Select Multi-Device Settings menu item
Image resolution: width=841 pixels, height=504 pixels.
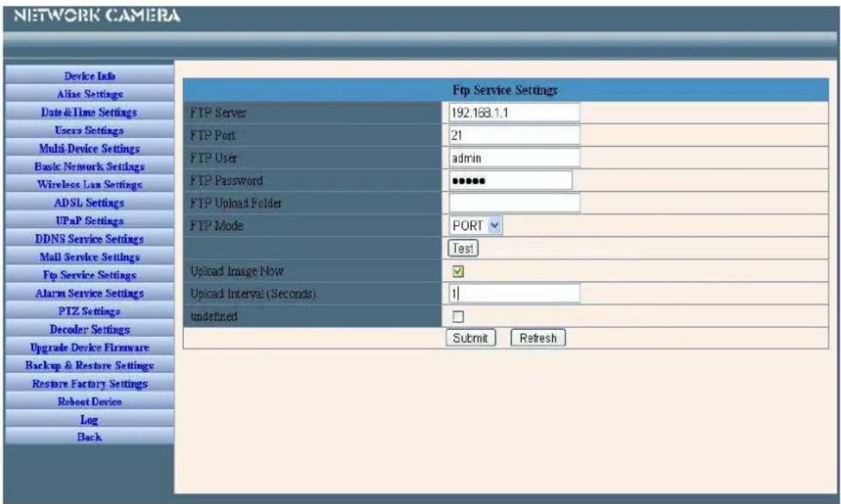90,148
